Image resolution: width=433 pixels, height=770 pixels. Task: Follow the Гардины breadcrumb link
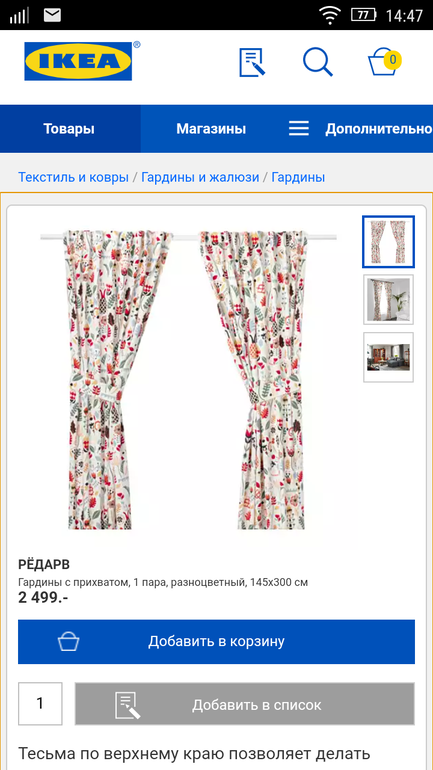click(x=298, y=177)
